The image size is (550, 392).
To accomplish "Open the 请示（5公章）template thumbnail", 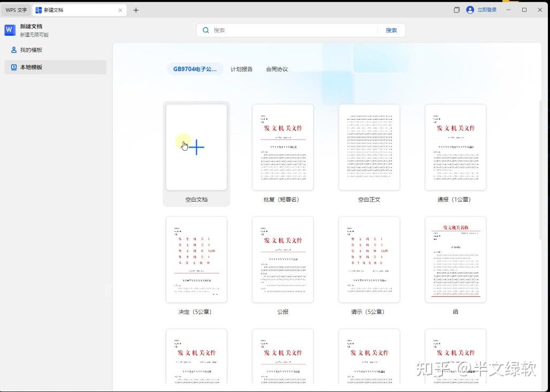I will [369, 259].
